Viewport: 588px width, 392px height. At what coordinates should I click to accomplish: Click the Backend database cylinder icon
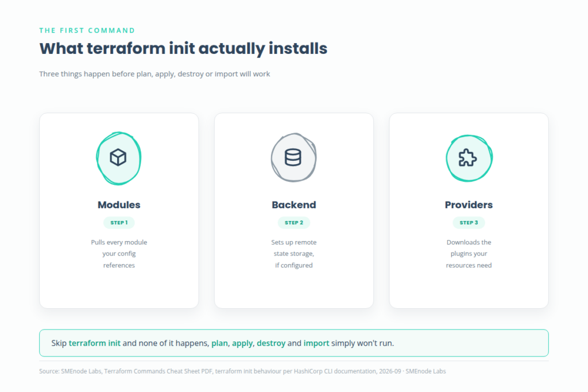pyautogui.click(x=293, y=157)
